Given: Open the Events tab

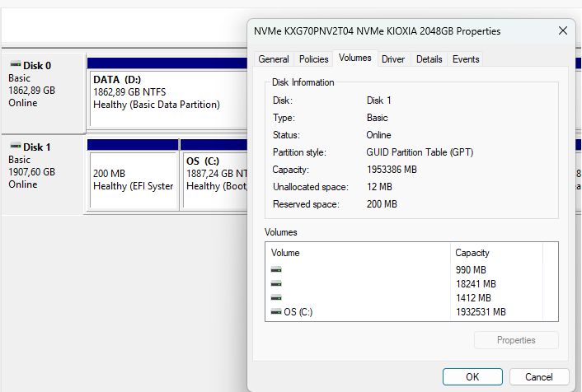Looking at the screenshot, I should tap(466, 59).
